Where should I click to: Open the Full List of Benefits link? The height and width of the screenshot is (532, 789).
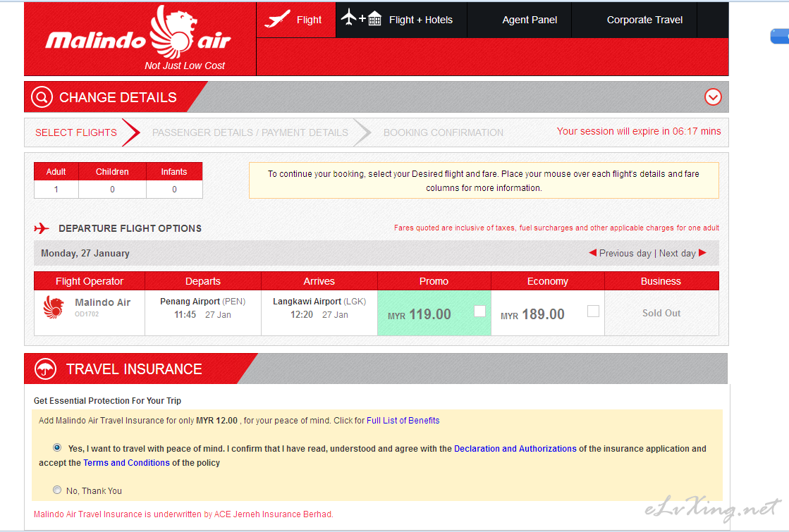coord(403,421)
